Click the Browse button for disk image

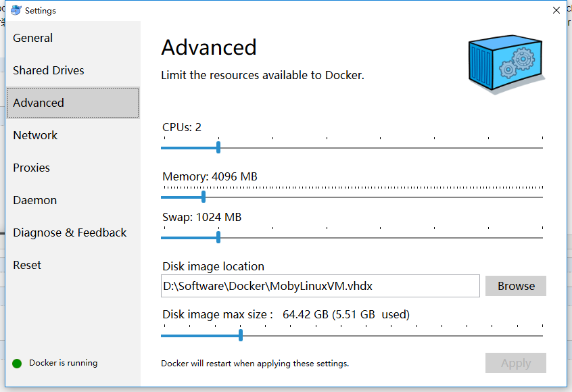tap(516, 286)
